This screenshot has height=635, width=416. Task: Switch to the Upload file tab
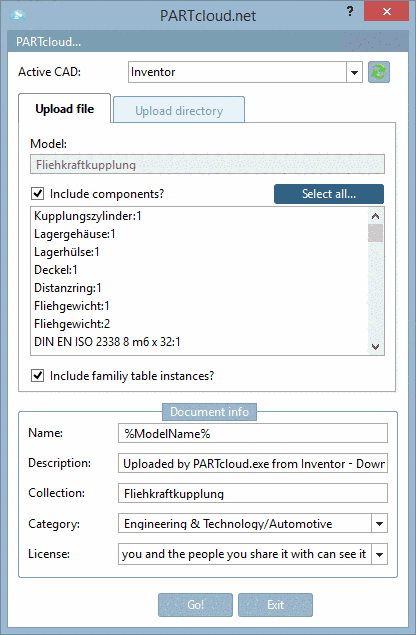[x=64, y=109]
